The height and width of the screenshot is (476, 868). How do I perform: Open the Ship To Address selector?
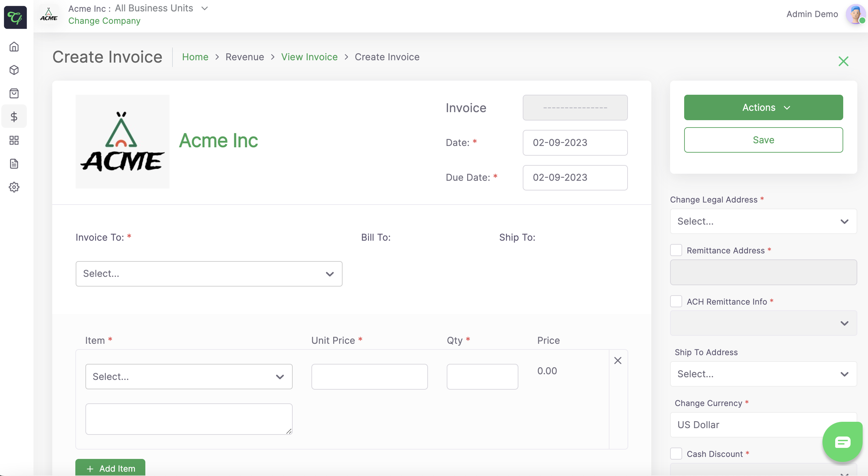(x=763, y=374)
